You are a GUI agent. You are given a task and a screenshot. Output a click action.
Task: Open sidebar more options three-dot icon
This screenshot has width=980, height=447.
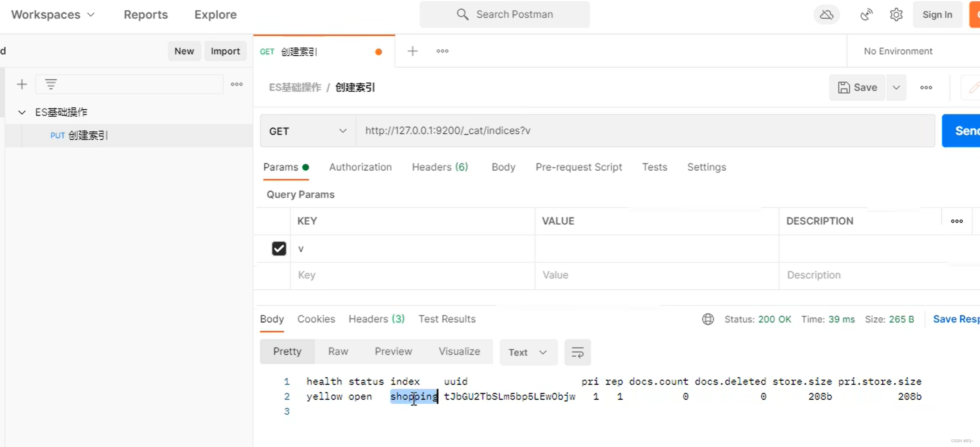237,84
